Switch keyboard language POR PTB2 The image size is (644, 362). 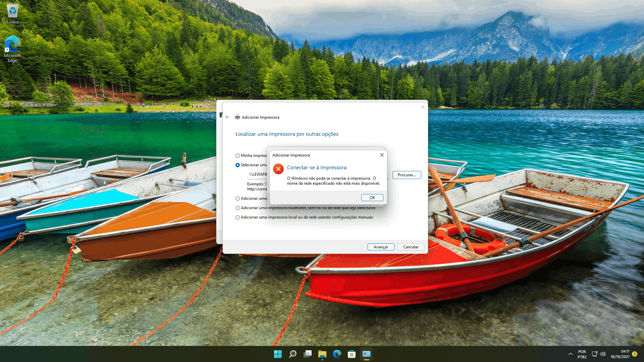[x=582, y=354]
